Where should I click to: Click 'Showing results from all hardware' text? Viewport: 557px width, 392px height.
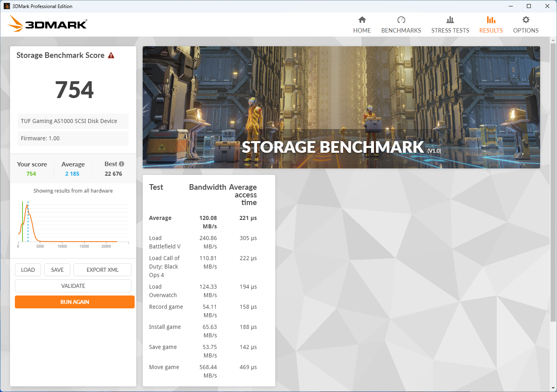click(x=73, y=191)
